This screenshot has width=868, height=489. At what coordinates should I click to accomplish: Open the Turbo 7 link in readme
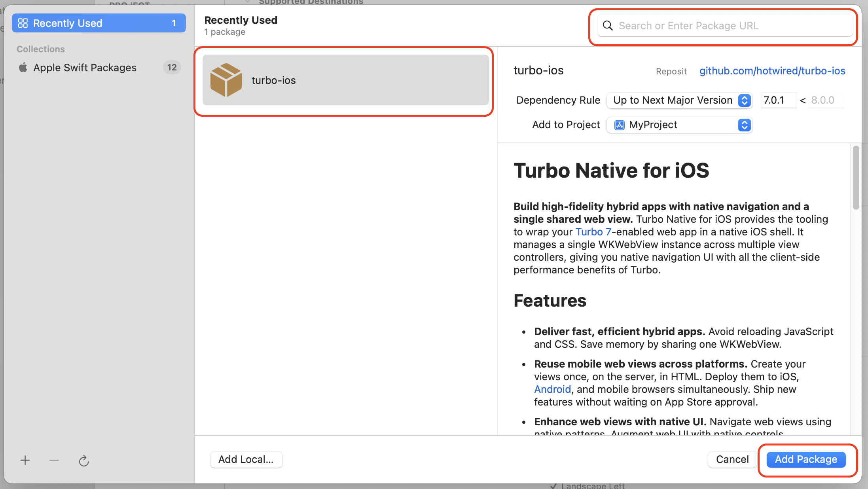593,232
